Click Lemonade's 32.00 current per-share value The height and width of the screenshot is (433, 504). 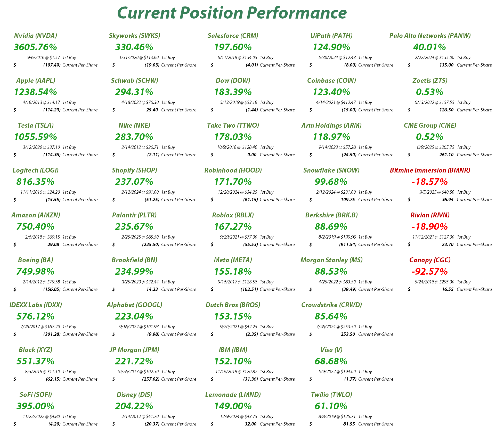250,424
